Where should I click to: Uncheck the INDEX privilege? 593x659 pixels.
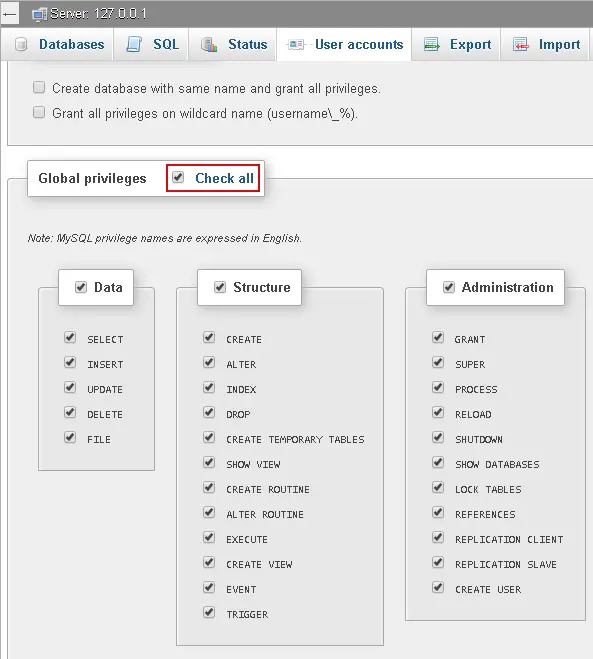coord(209,387)
